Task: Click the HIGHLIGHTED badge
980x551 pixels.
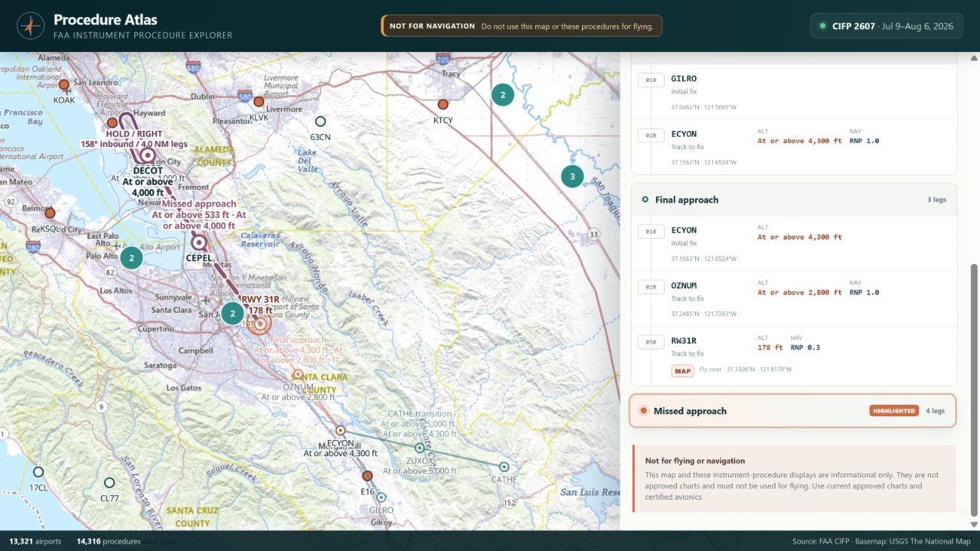Action: [x=894, y=411]
